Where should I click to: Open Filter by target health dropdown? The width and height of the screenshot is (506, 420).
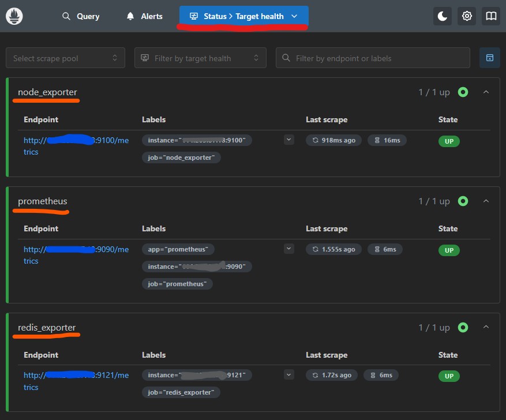click(200, 58)
